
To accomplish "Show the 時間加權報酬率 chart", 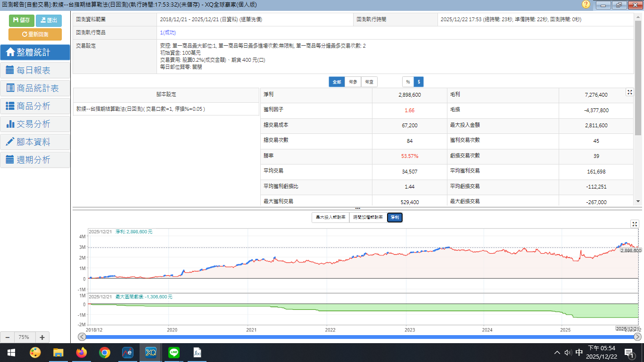I will click(368, 217).
